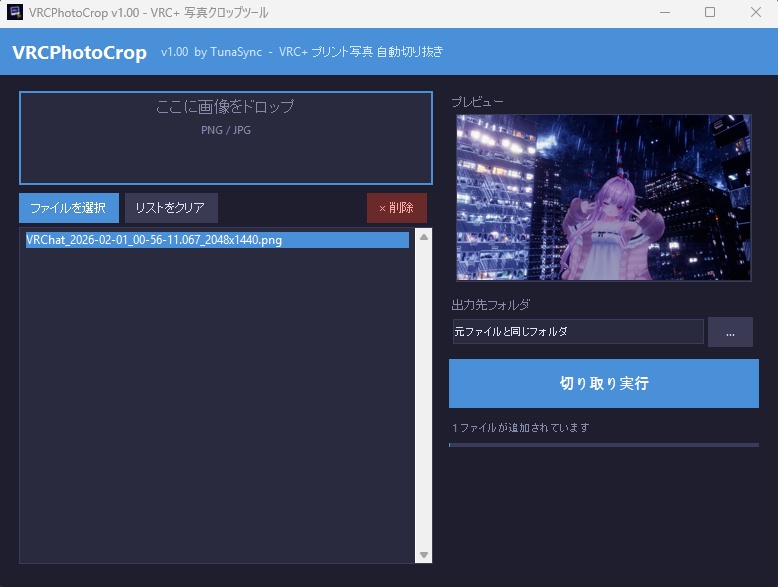Click the プレビュー label
This screenshot has height=587, width=778.
tap(477, 102)
